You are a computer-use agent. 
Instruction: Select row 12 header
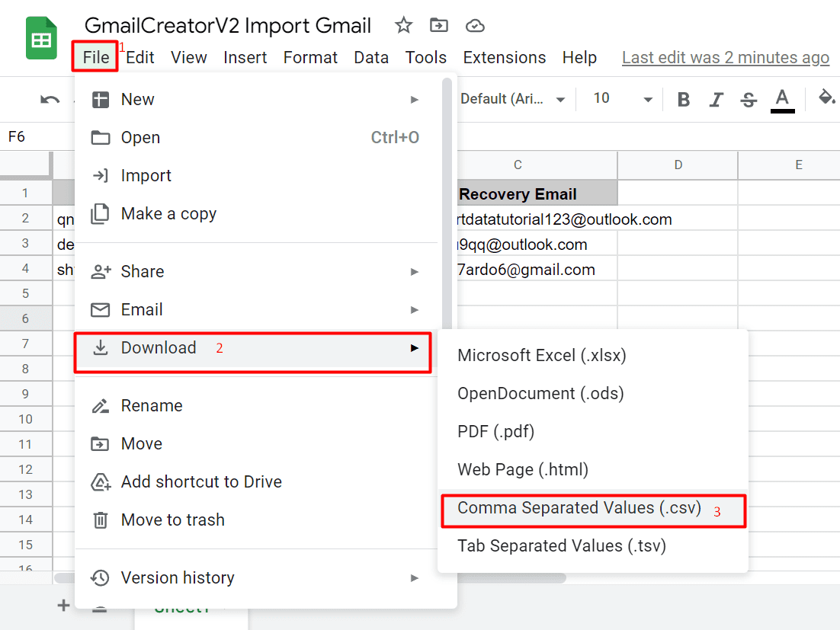(26, 469)
